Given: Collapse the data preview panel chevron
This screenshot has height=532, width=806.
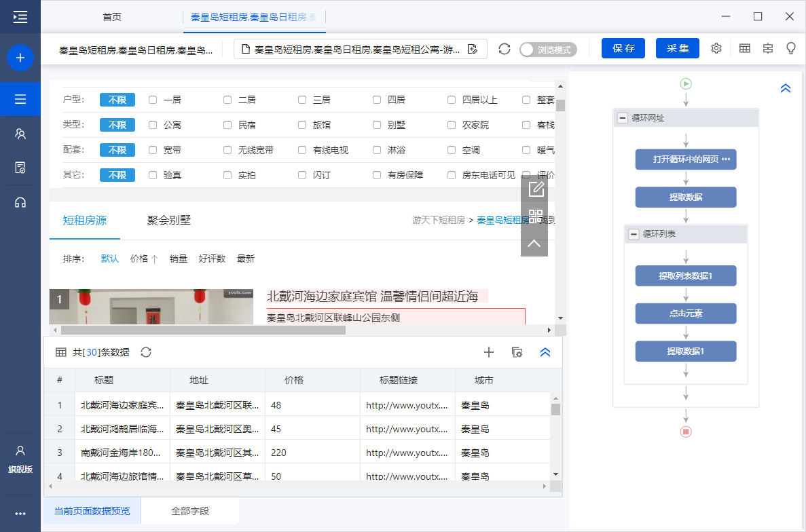Looking at the screenshot, I should click(545, 352).
